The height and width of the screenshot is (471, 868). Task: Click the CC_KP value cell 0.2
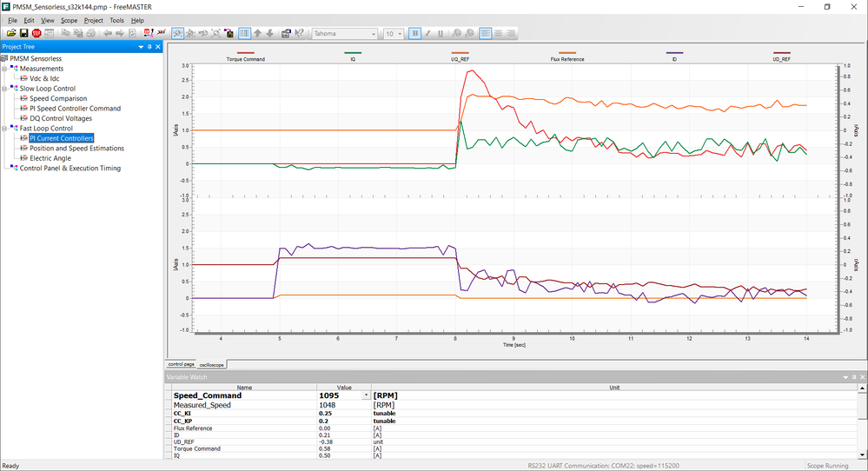pos(344,421)
